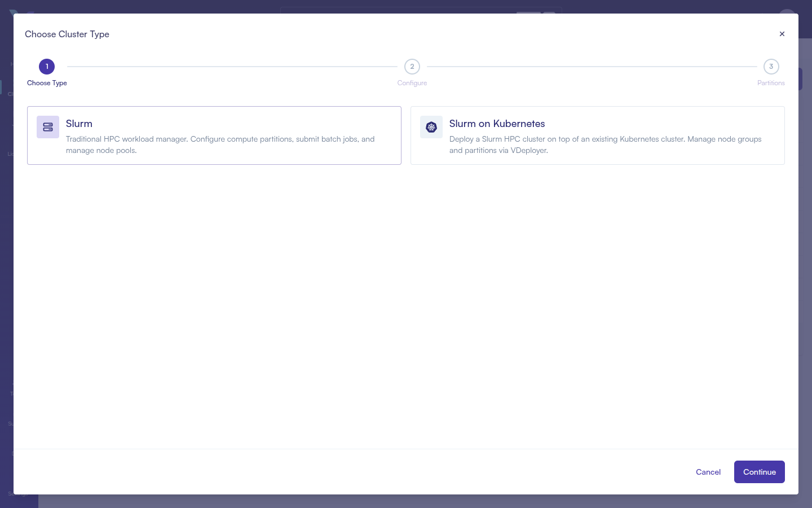Viewport: 812px width, 508px height.
Task: Click the Choose Type step label
Action: pos(47,83)
